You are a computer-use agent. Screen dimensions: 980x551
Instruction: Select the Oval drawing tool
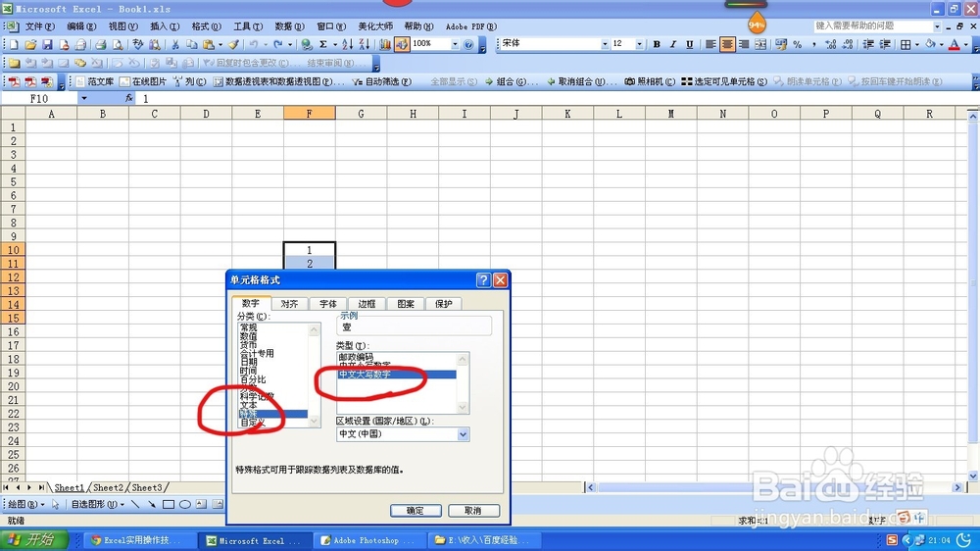click(185, 504)
